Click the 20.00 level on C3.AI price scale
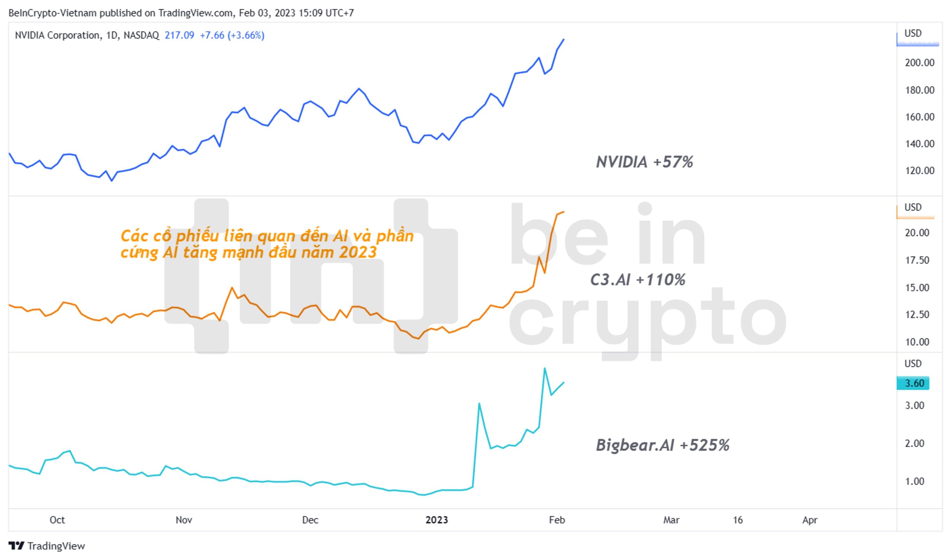Image resolution: width=951 pixels, height=560 pixels. 917,233
